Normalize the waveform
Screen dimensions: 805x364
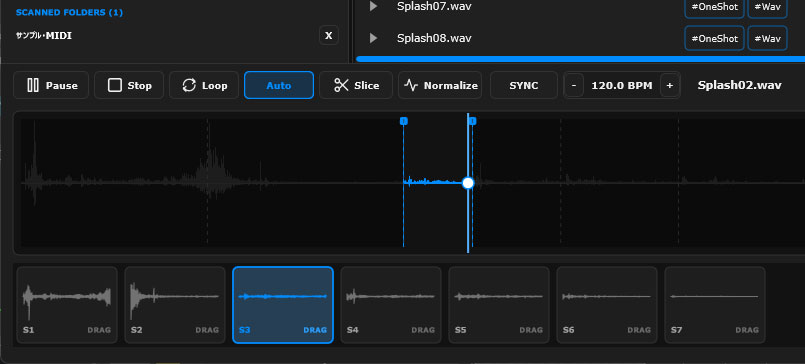point(440,85)
